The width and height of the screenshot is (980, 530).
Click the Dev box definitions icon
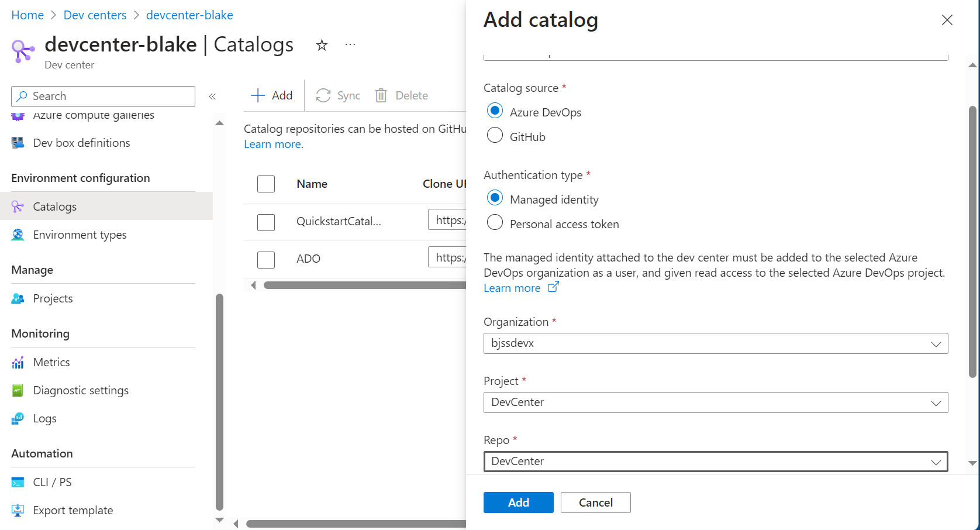coord(18,143)
